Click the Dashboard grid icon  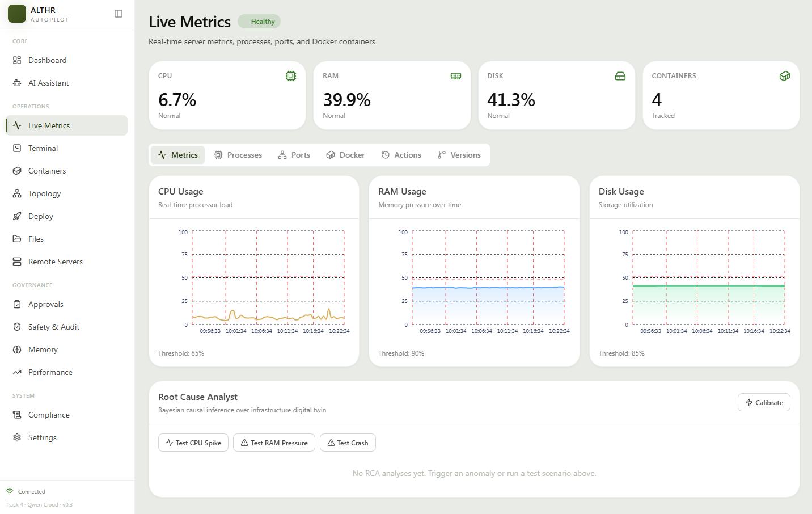pyautogui.click(x=17, y=60)
